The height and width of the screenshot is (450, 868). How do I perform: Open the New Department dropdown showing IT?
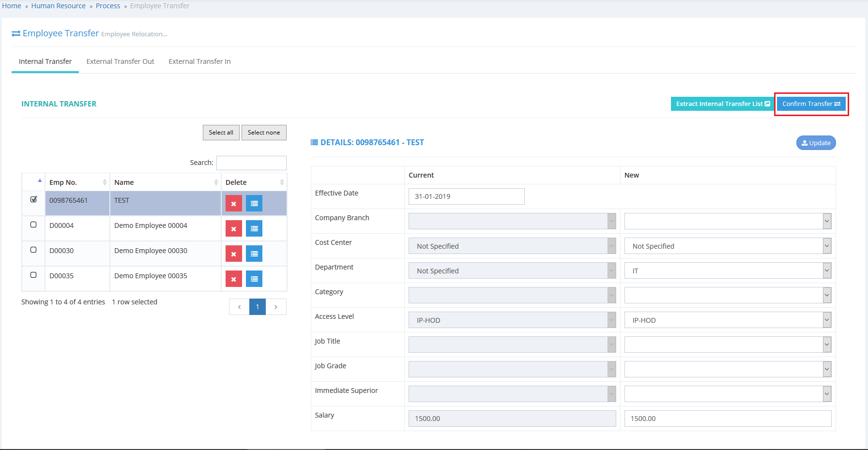[x=727, y=271]
